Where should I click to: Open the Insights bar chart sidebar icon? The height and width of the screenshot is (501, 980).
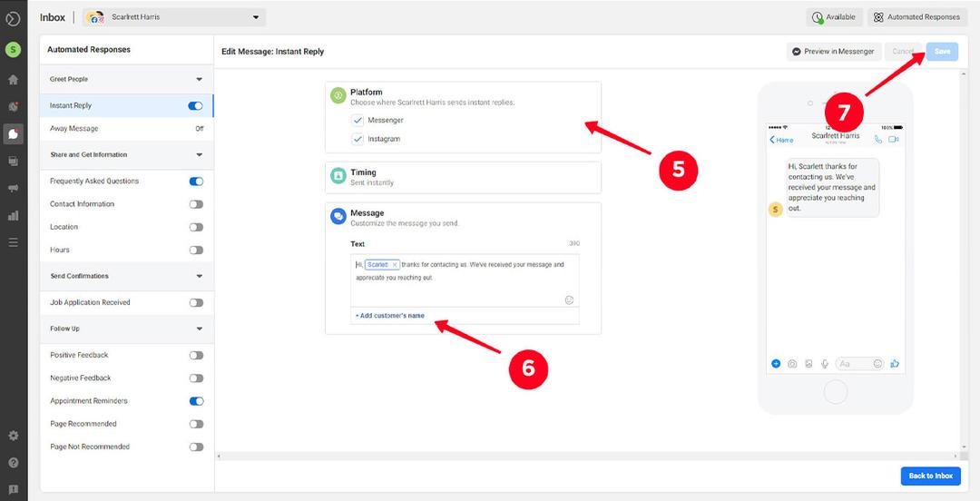coord(13,216)
